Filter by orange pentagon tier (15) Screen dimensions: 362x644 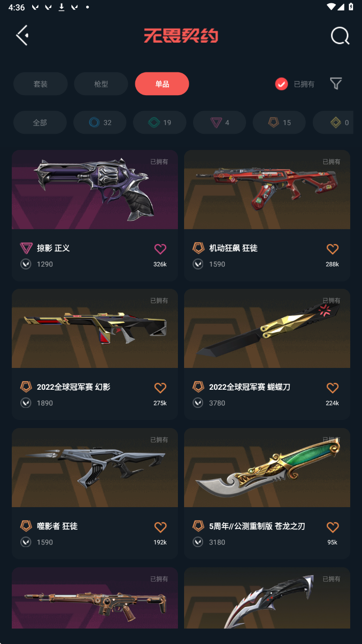tap(279, 123)
